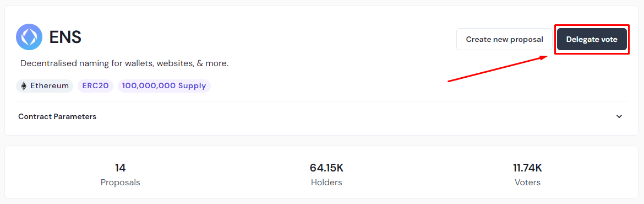The width and height of the screenshot is (644, 204).
Task: Open the 14 Proposals stat
Action: (x=121, y=175)
